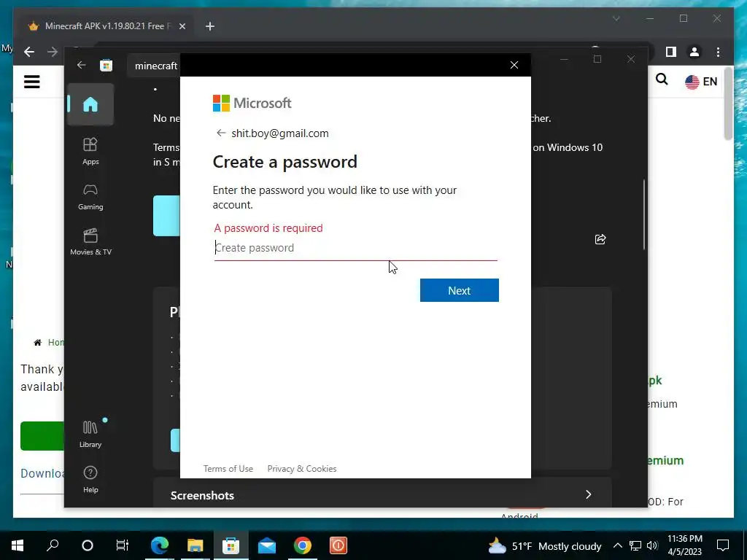Open Help in Microsoft Store sidebar
The height and width of the screenshot is (560, 747).
point(90,480)
